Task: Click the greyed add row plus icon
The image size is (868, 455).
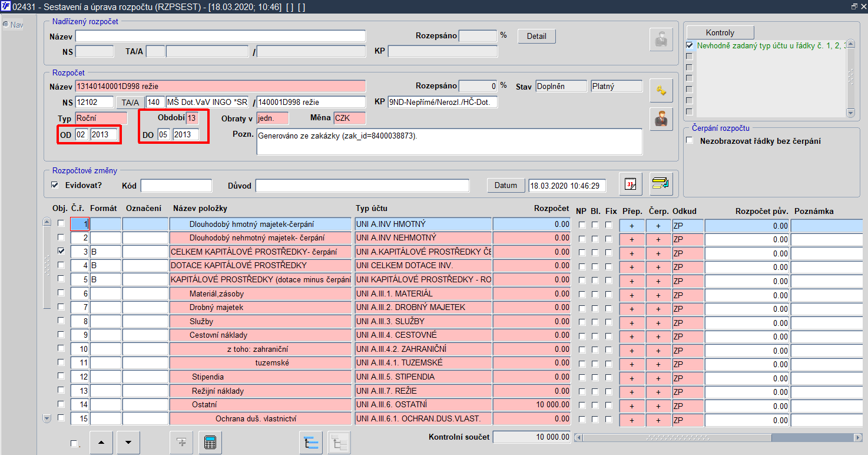Action: pyautogui.click(x=181, y=442)
